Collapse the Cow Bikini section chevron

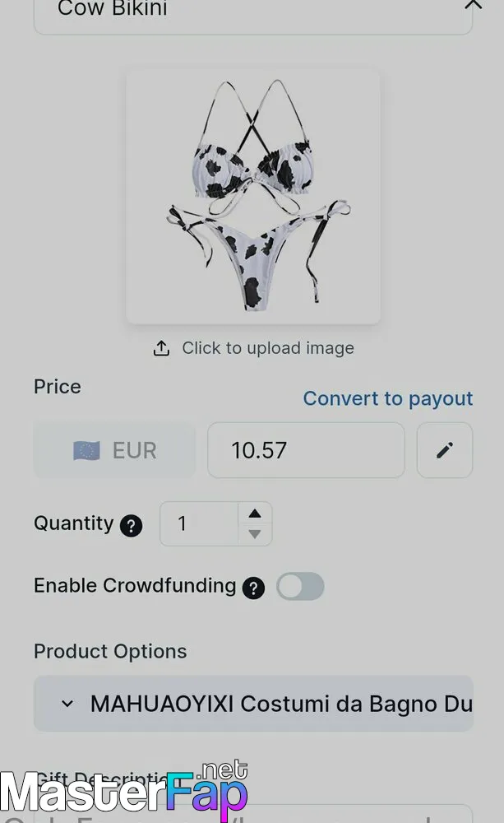point(473,5)
